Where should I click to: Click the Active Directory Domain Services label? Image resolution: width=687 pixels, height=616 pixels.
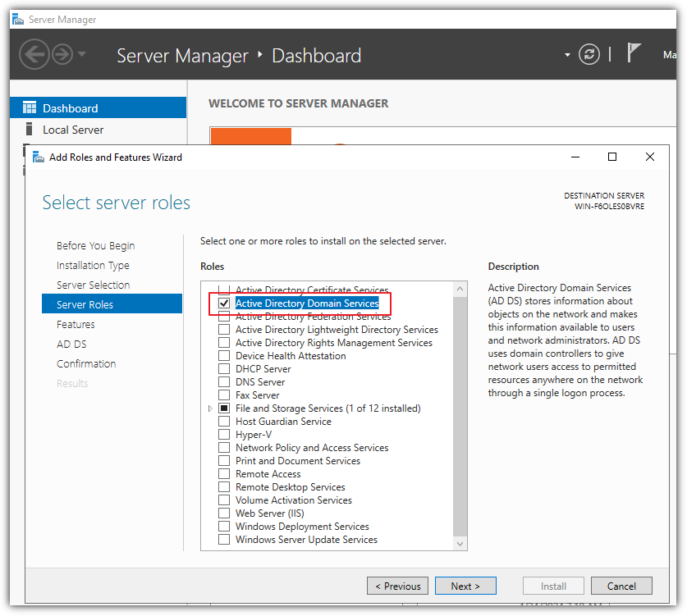(x=307, y=303)
